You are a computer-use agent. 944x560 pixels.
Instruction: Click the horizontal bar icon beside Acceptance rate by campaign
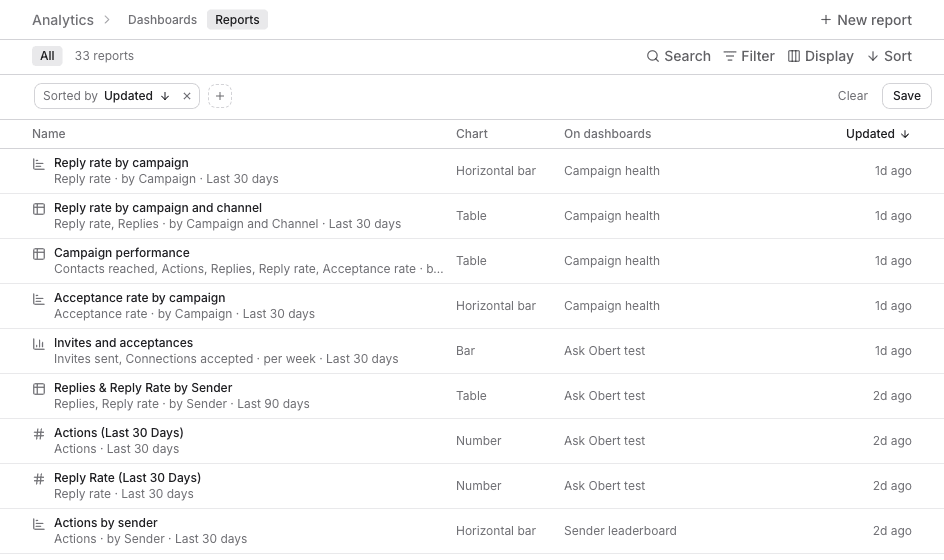(39, 299)
